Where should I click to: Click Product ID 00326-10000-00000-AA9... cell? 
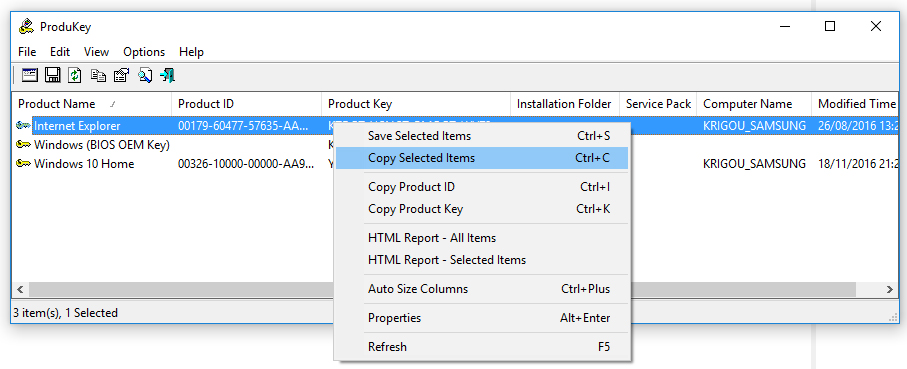pyautogui.click(x=247, y=164)
